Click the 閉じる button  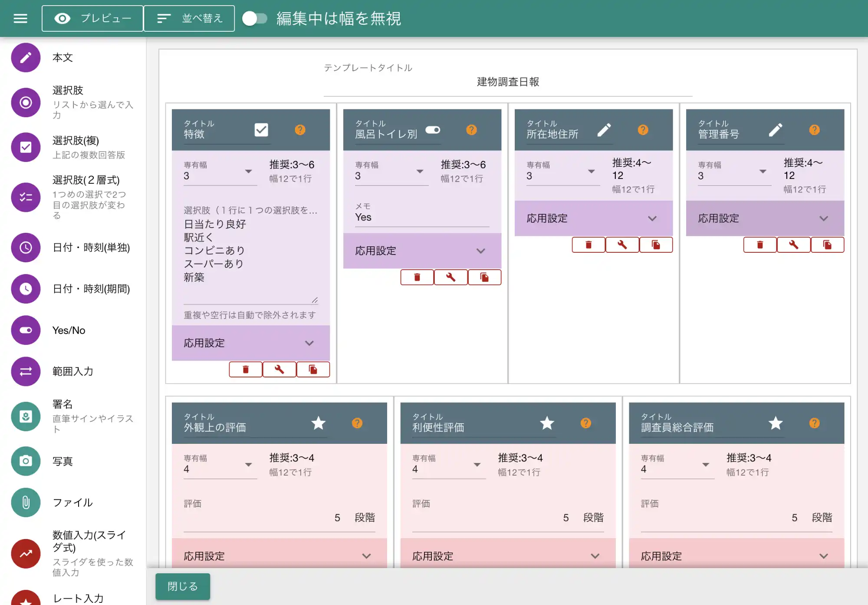click(183, 586)
